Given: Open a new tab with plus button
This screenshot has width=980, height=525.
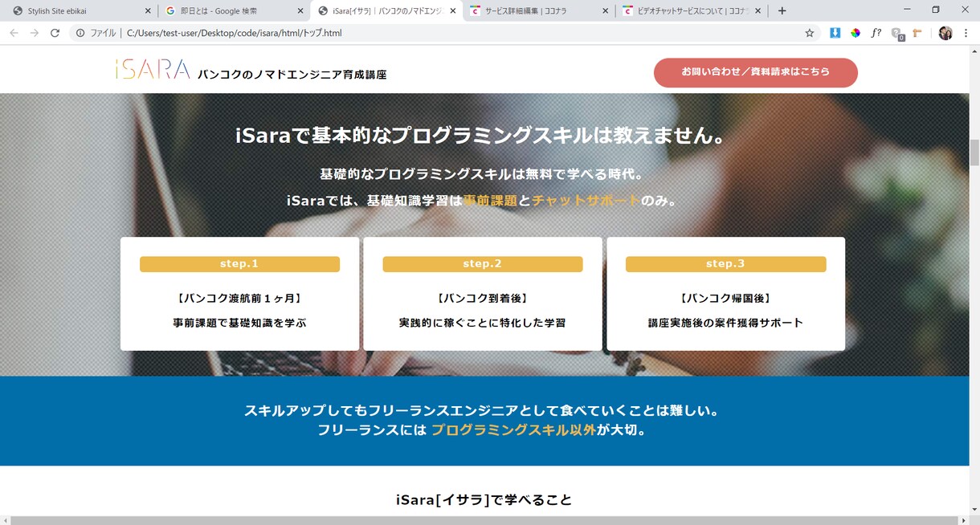Looking at the screenshot, I should [x=782, y=10].
